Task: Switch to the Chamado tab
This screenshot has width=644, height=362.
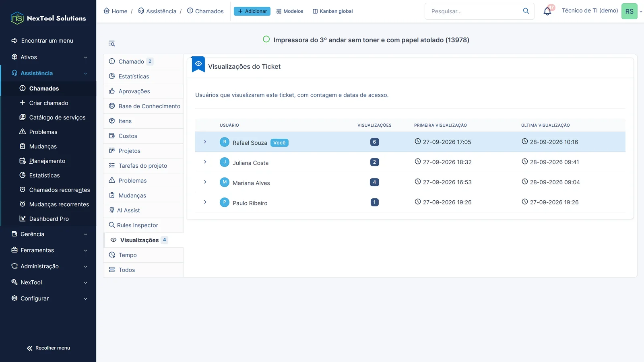Action: [143, 62]
